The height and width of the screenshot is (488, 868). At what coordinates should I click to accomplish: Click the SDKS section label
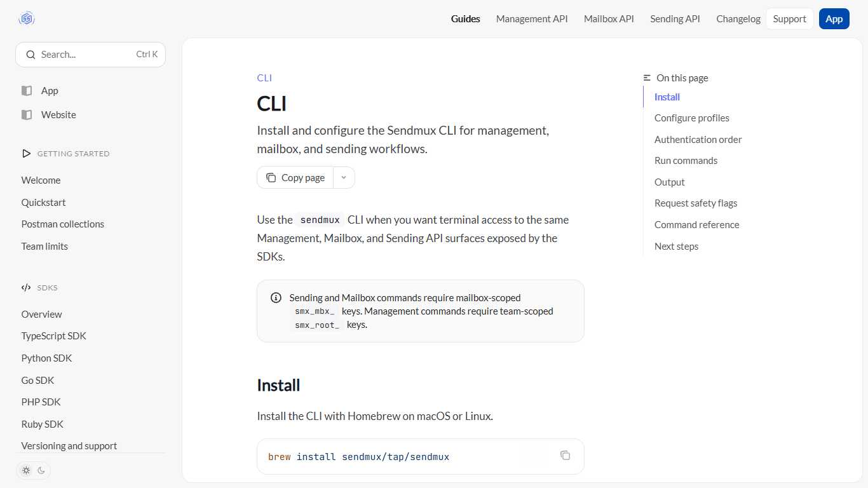point(48,288)
